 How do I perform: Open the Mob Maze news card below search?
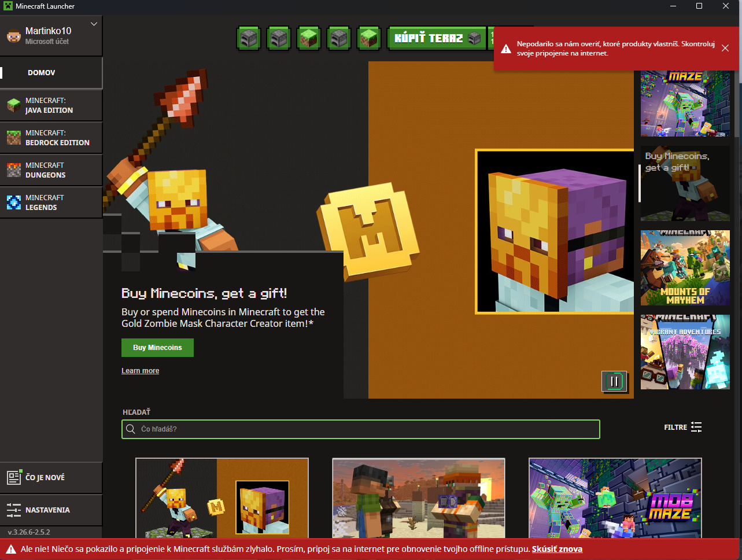pos(615,498)
